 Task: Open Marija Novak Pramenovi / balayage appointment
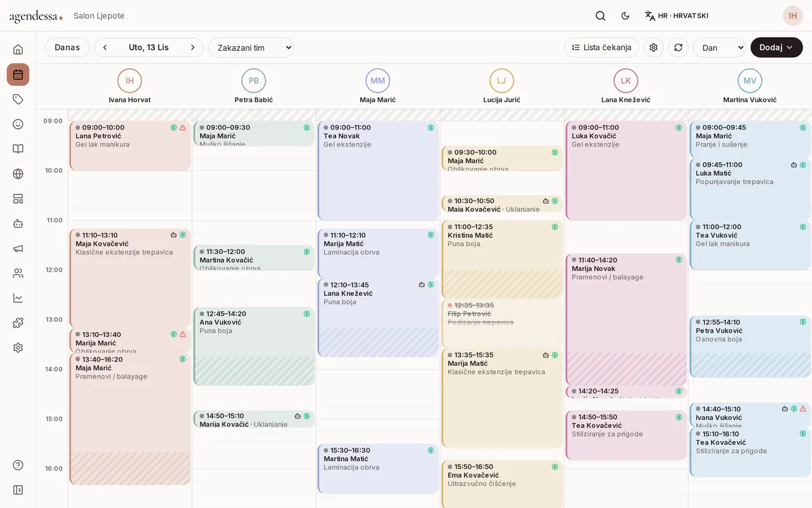pos(626,320)
